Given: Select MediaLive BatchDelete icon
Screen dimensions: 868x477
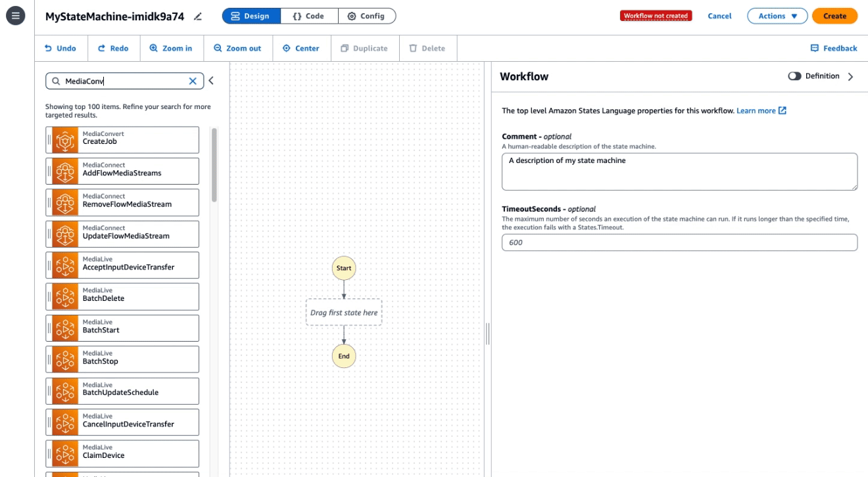Looking at the screenshot, I should point(65,296).
